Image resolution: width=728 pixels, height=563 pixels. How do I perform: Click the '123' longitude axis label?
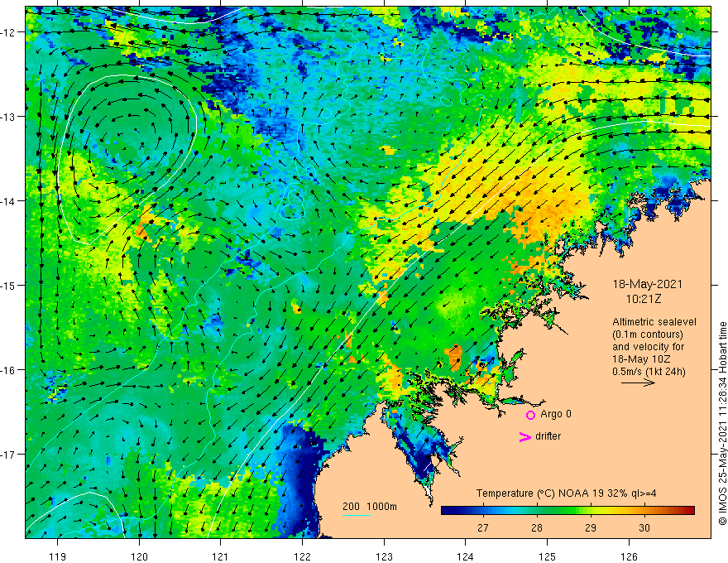384,556
